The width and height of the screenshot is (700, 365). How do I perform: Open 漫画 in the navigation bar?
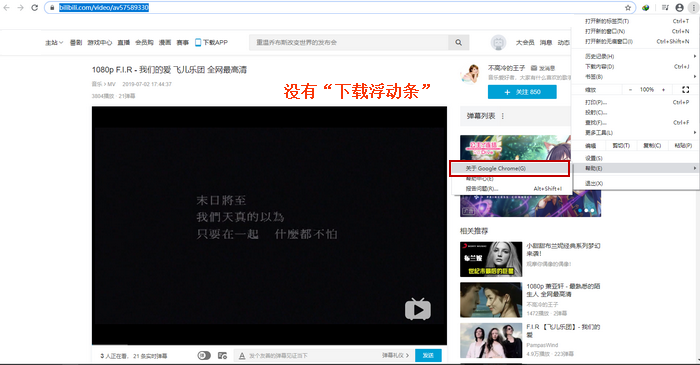pyautogui.click(x=165, y=42)
